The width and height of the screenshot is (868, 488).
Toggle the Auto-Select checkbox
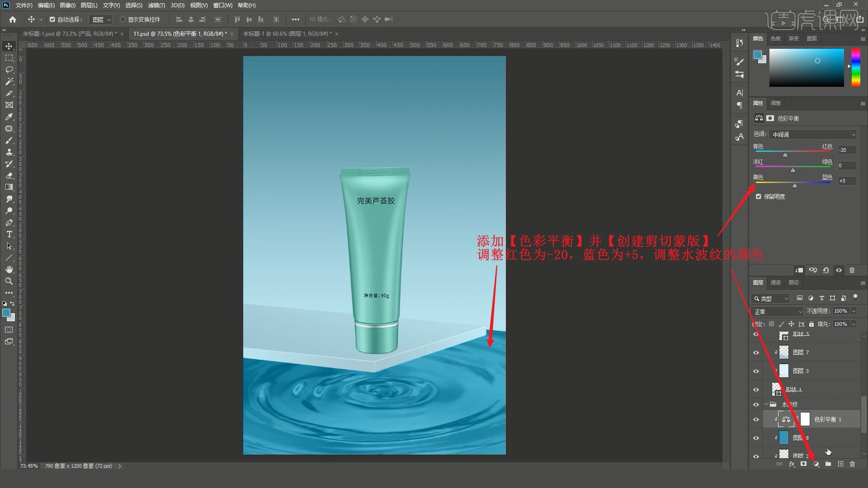point(52,19)
